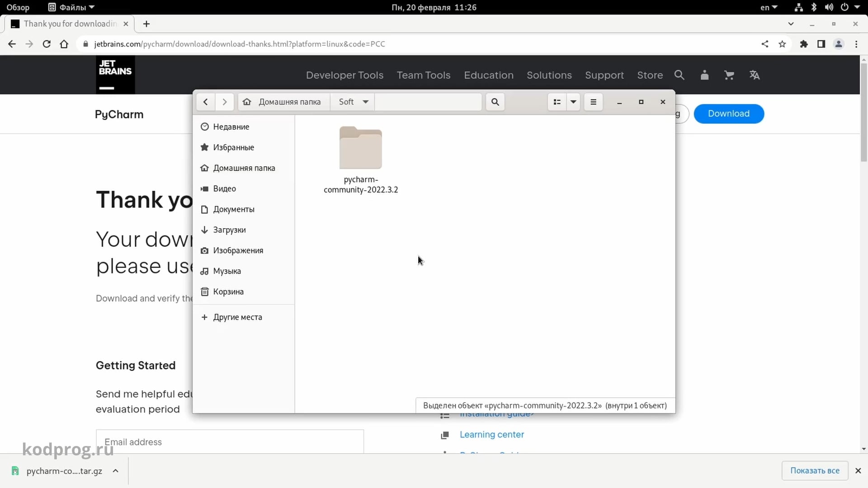
Task: Open the JetBrains shopping cart
Action: 729,75
